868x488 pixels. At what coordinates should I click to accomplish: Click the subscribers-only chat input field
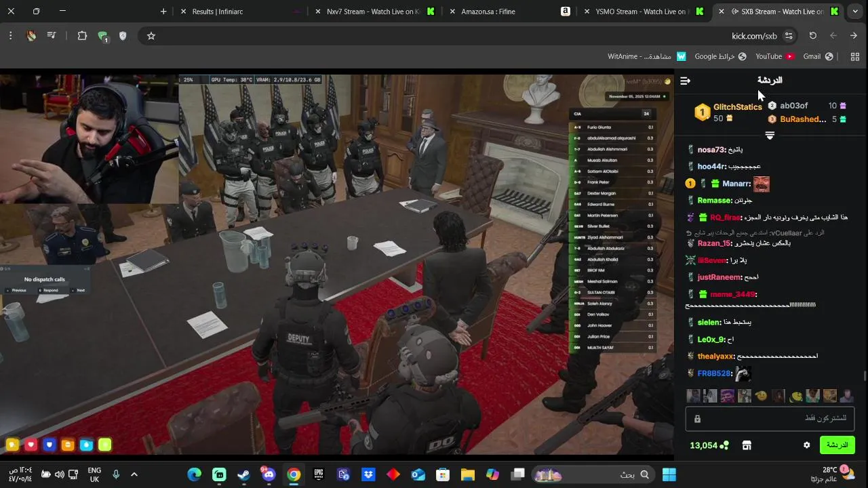[x=770, y=419]
